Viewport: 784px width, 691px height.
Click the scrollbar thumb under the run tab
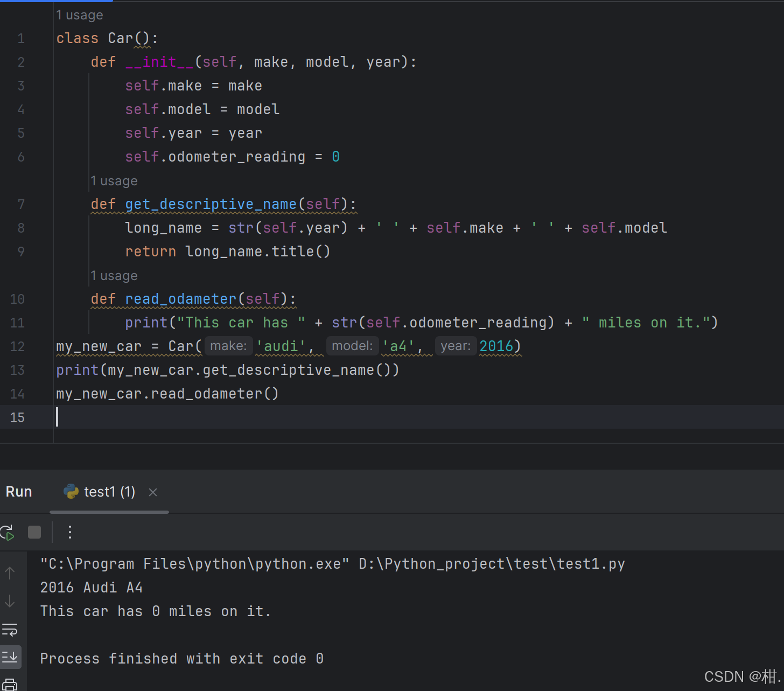tap(109, 512)
